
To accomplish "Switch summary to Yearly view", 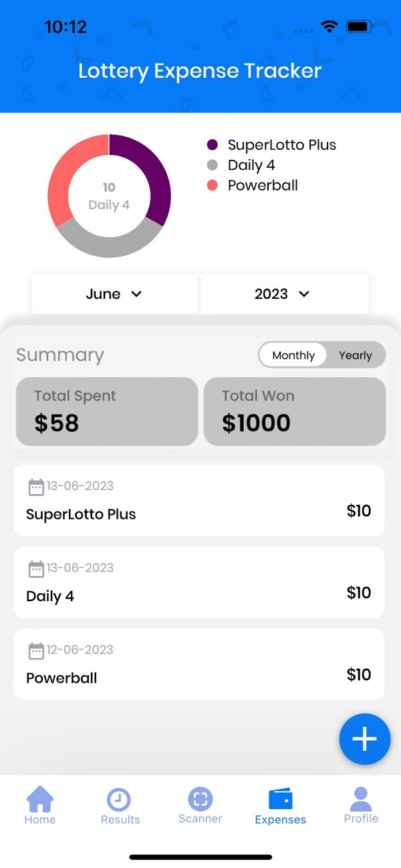I will [355, 355].
